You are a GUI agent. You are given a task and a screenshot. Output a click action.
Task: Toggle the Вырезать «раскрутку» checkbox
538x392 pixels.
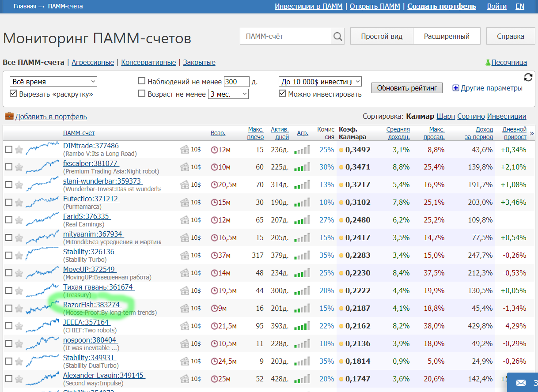tap(13, 94)
